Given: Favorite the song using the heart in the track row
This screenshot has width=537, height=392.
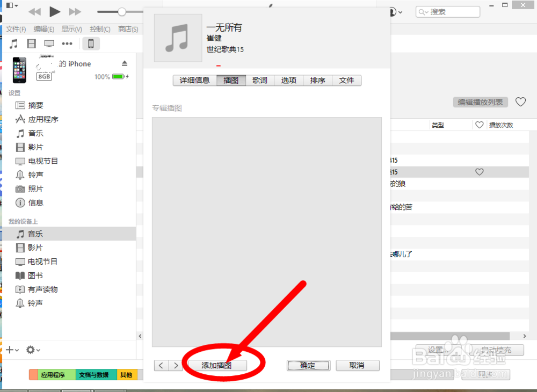Looking at the screenshot, I should click(479, 172).
